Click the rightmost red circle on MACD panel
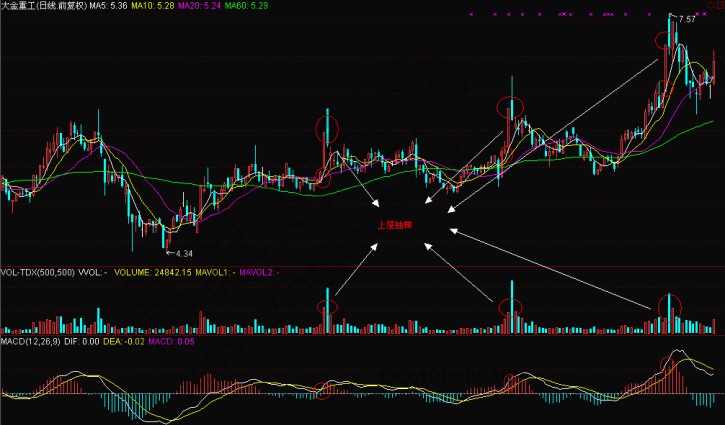Image resolution: width=725 pixels, height=425 pixels. point(666,362)
